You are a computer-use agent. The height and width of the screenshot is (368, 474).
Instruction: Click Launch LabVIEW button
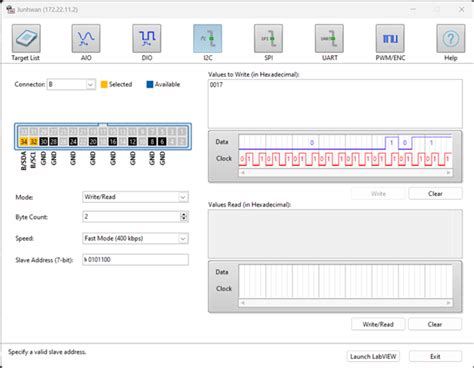coord(373,356)
